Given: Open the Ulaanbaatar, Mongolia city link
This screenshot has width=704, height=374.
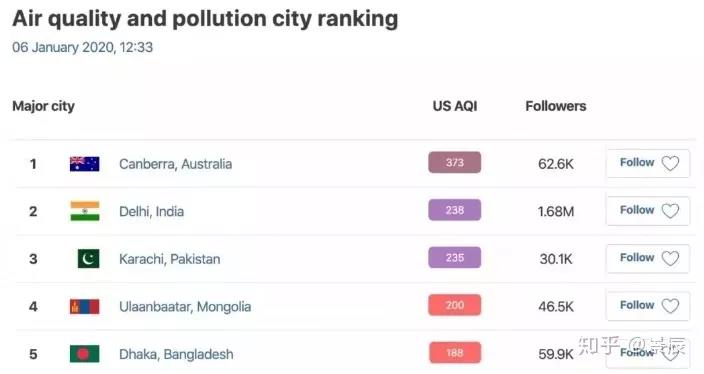Looking at the screenshot, I should point(185,307).
